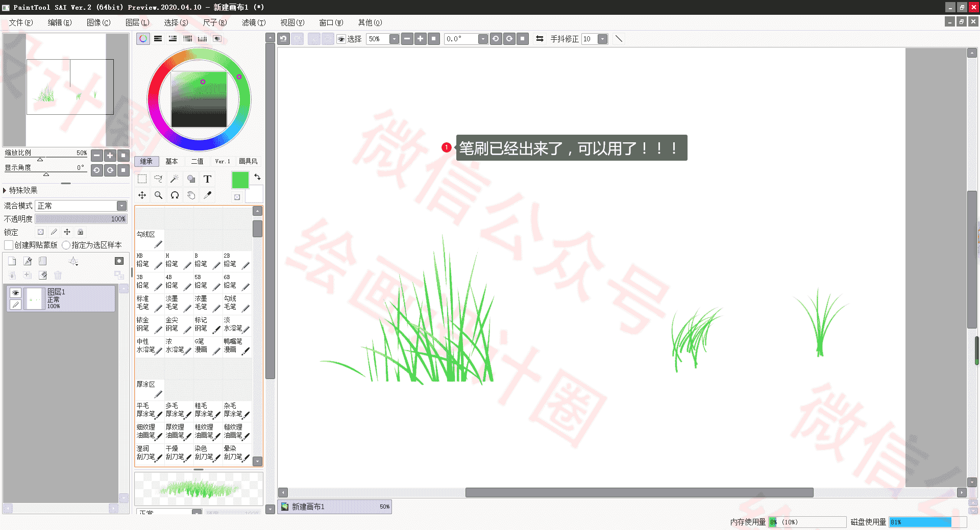The image size is (980, 530).
Task: Select the rectangular selection tool
Action: (142, 179)
